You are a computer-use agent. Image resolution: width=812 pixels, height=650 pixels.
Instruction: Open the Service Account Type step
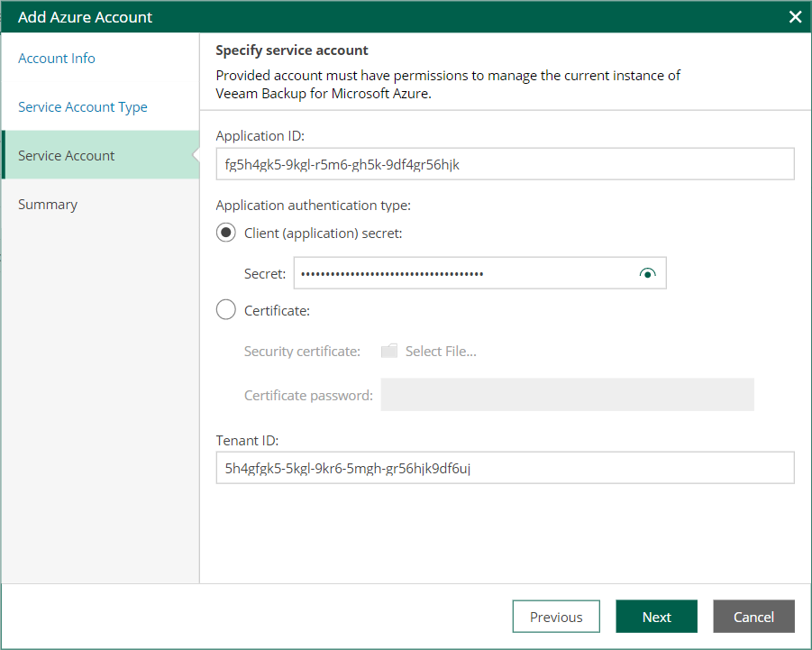(x=83, y=107)
